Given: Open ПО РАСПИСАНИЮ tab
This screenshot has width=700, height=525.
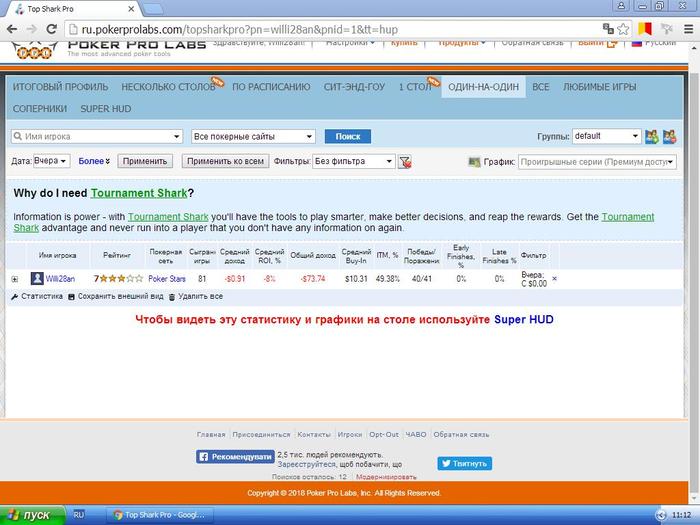Looking at the screenshot, I should coord(271,87).
